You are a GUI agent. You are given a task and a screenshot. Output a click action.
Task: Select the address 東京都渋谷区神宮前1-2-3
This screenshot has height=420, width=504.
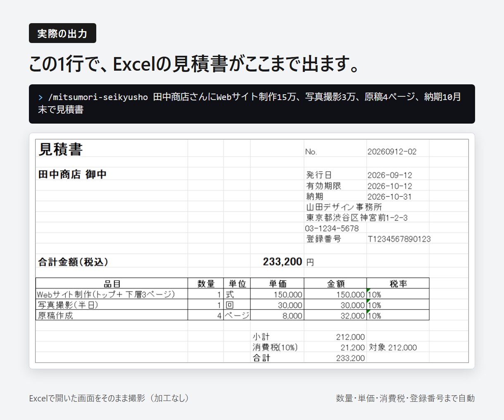tap(357, 218)
